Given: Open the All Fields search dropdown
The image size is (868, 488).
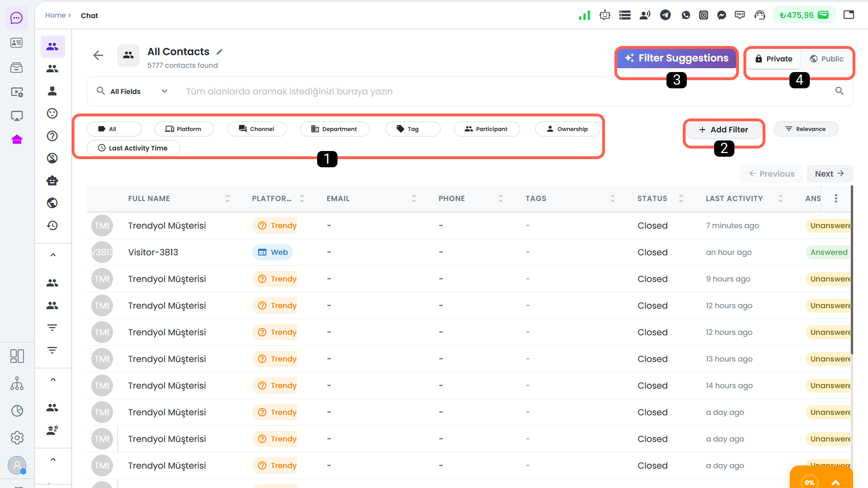Looking at the screenshot, I should pyautogui.click(x=132, y=92).
